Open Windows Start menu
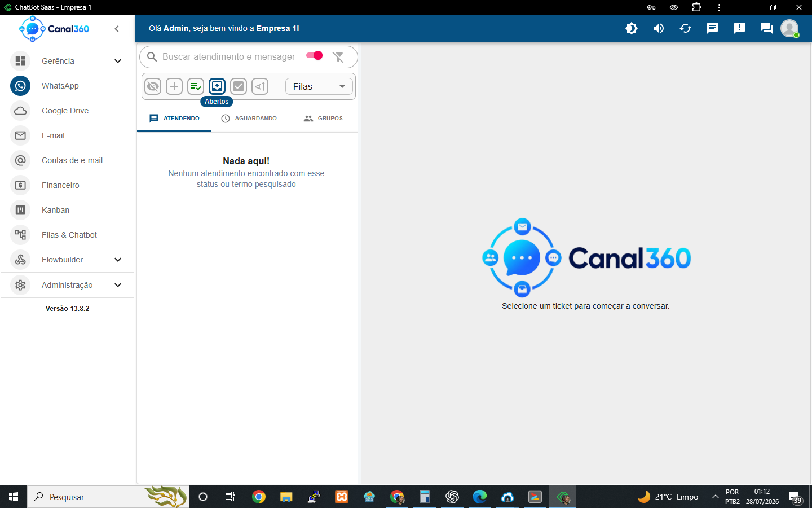Viewport: 812px width, 508px height. (x=14, y=497)
